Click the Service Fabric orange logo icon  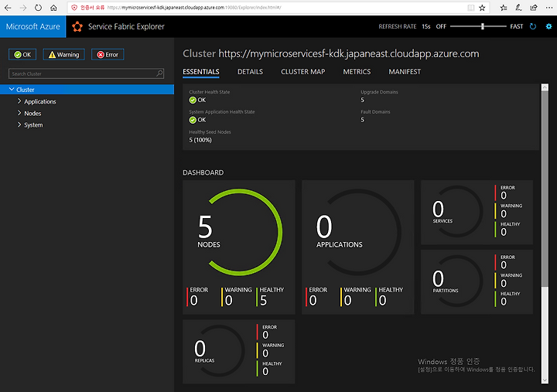point(77,26)
